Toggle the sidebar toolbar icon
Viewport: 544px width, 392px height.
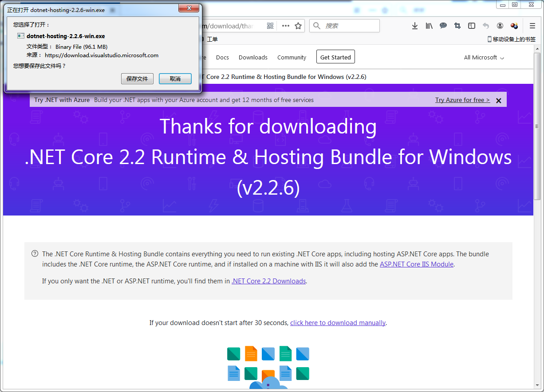point(472,26)
